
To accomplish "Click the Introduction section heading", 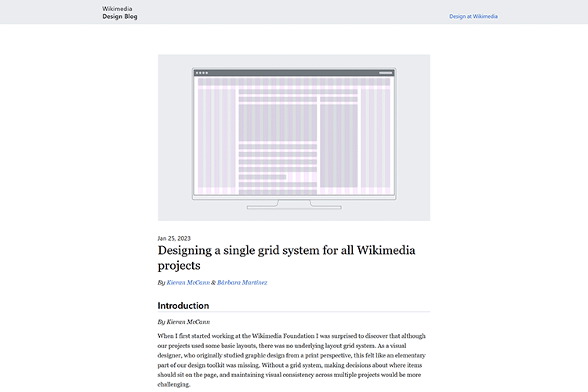I will pyautogui.click(x=183, y=306).
